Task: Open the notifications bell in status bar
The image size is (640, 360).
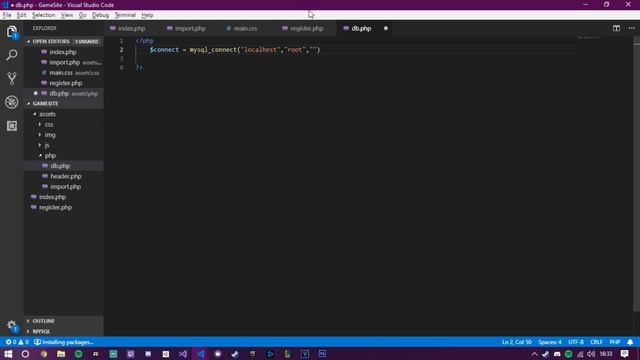Action: click(630, 342)
